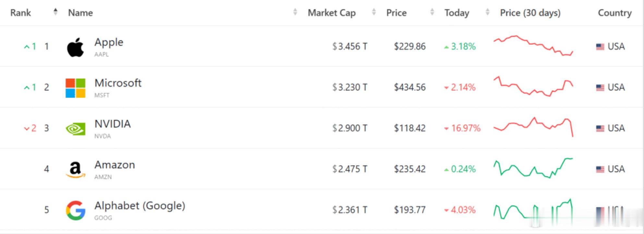Sort by Today change using its arrows
Viewport: 644px width, 234px height.
coord(487,12)
